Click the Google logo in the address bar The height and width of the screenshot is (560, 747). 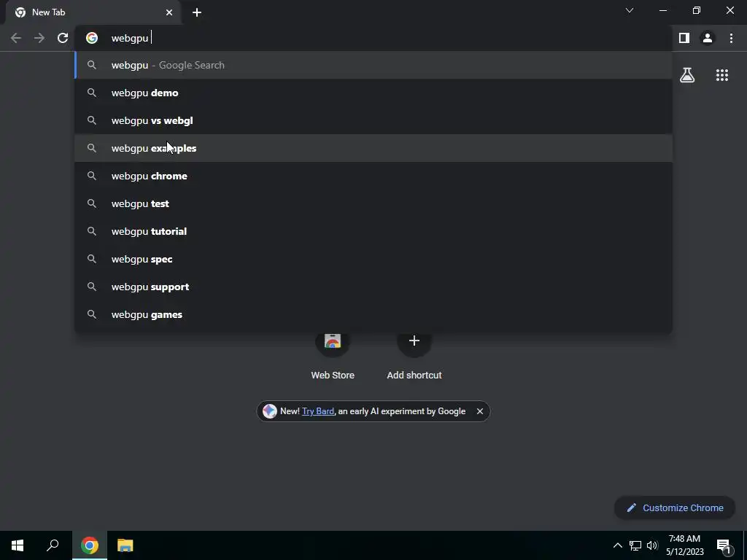point(92,38)
